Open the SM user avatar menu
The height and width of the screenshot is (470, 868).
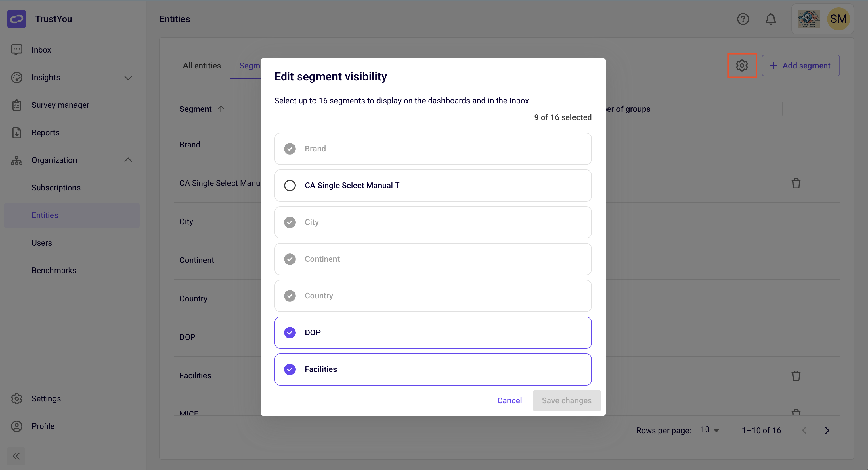click(838, 19)
